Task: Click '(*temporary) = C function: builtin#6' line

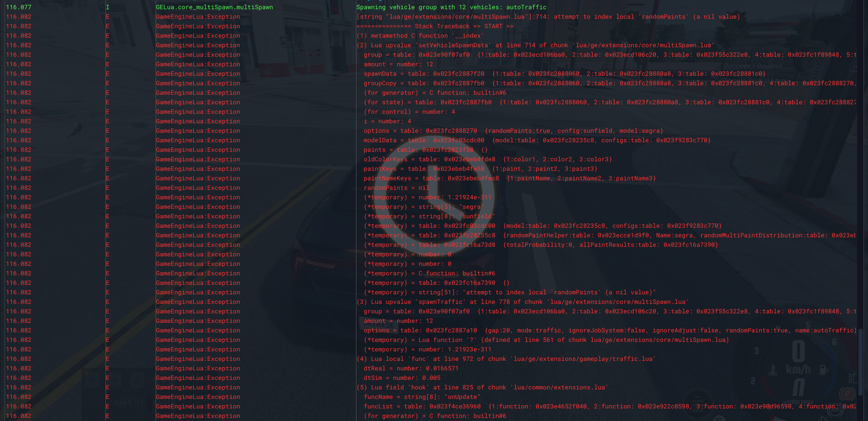Action: (429, 273)
